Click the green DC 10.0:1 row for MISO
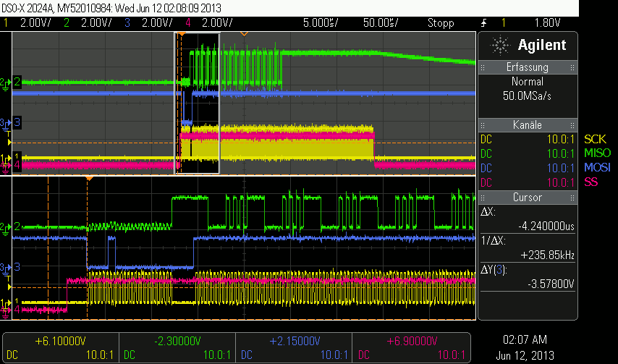Image resolution: width=618 pixels, height=364 pixels. pos(528,153)
